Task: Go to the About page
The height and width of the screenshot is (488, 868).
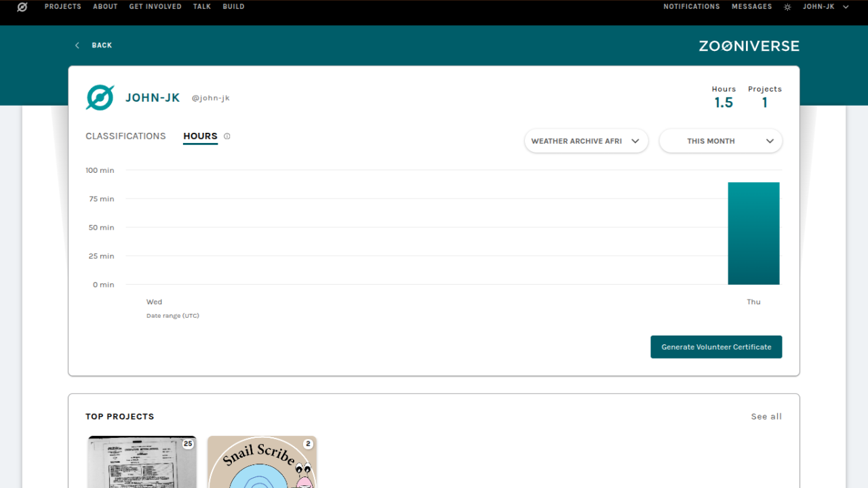Action: tap(105, 7)
